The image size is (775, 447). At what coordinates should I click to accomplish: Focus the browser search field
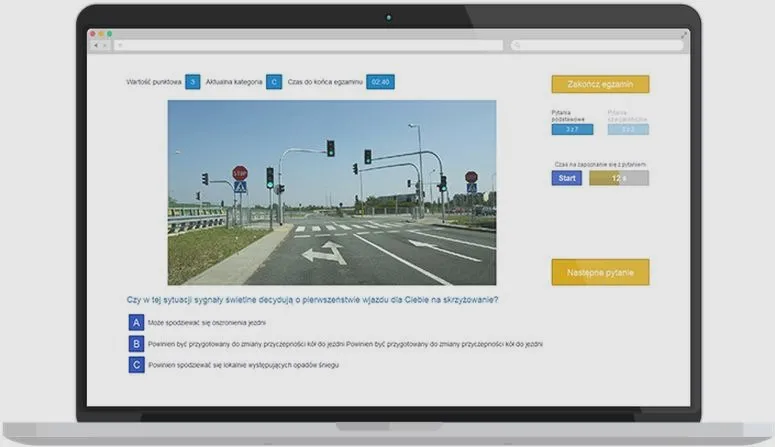point(597,45)
